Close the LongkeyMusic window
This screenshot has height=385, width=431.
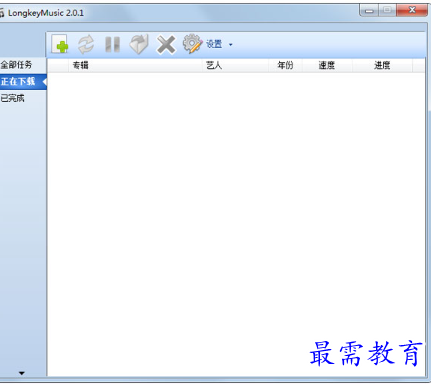[x=412, y=10]
